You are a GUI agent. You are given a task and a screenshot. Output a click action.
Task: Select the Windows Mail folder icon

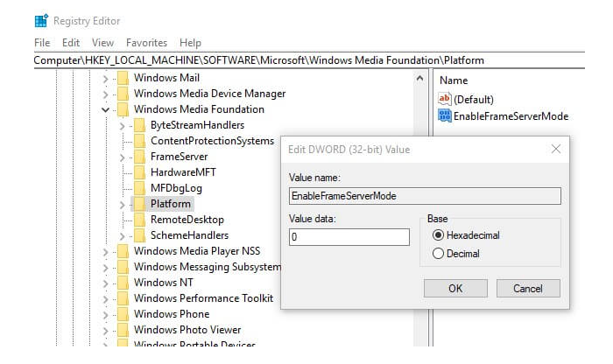[123, 78]
